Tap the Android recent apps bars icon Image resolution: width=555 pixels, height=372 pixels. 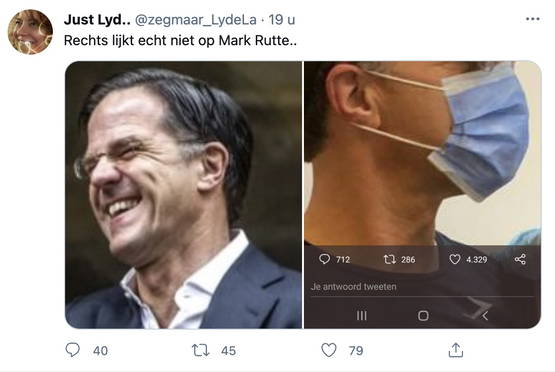click(362, 315)
